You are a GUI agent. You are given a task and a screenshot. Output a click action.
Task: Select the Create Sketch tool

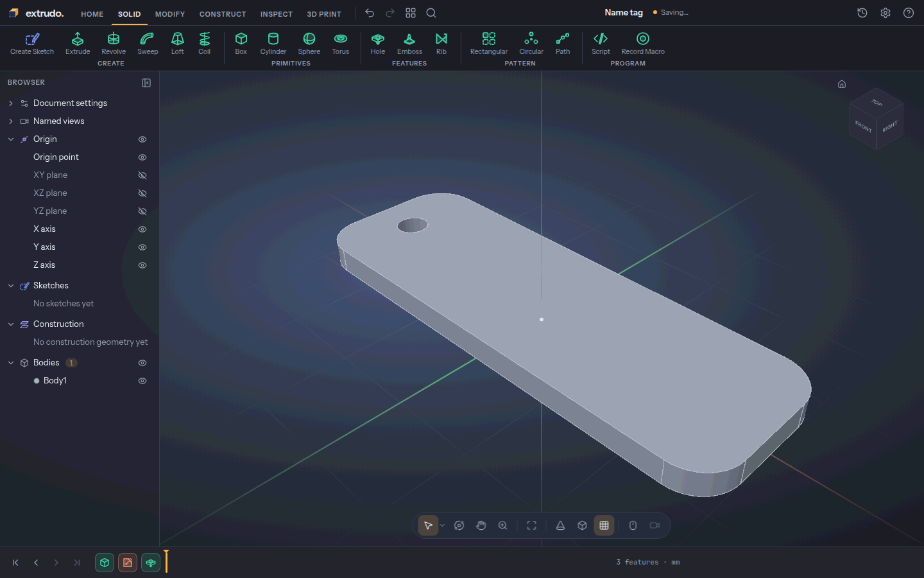coord(32,44)
